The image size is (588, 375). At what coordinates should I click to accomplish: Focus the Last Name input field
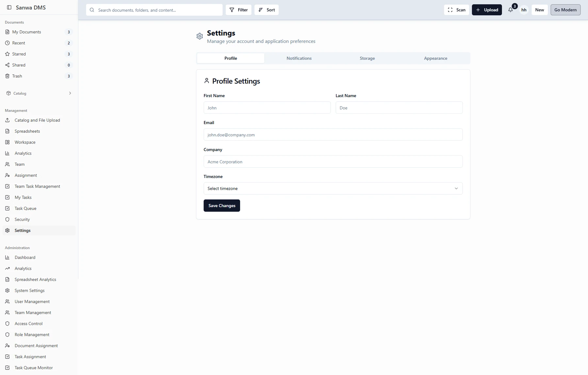pyautogui.click(x=399, y=107)
